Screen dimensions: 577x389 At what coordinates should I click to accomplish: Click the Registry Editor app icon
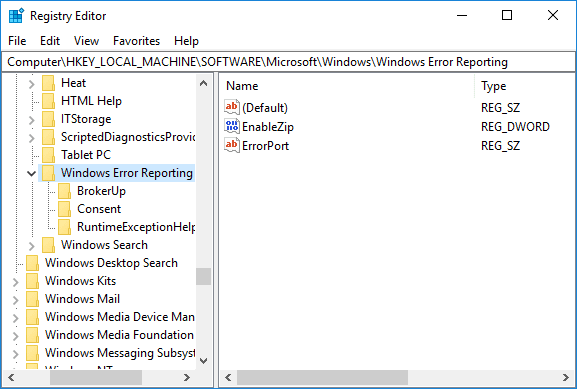(x=16, y=16)
